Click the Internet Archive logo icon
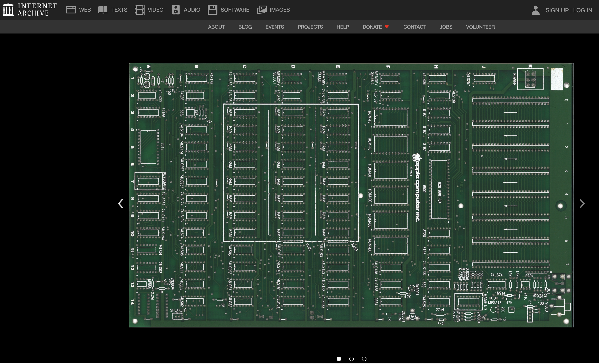 point(8,9)
